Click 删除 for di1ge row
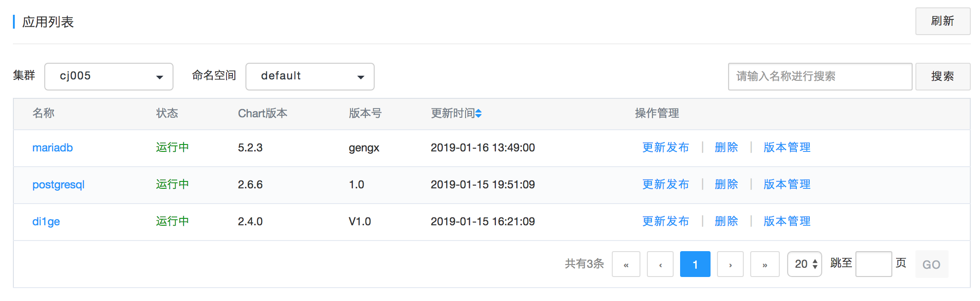The image size is (980, 301). point(727,222)
